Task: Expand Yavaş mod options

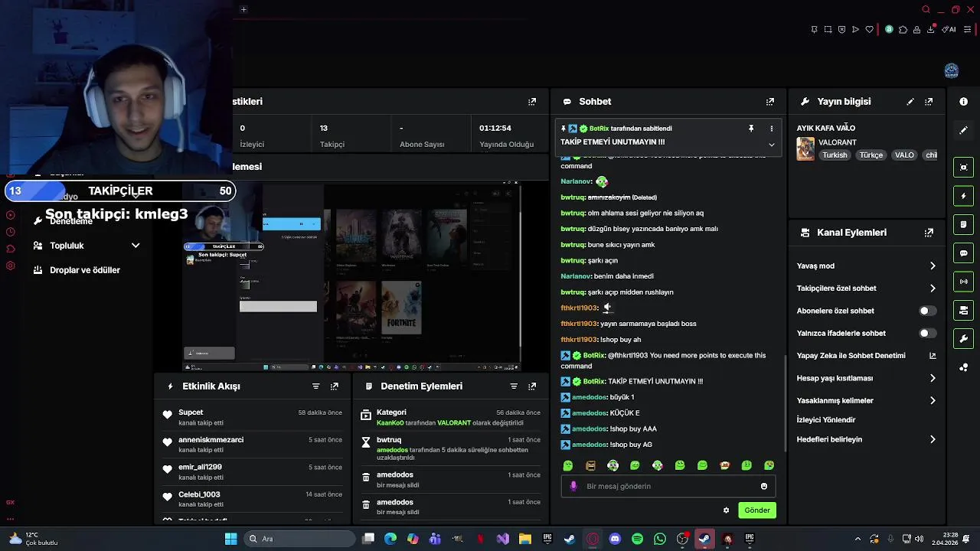Action: coord(933,266)
